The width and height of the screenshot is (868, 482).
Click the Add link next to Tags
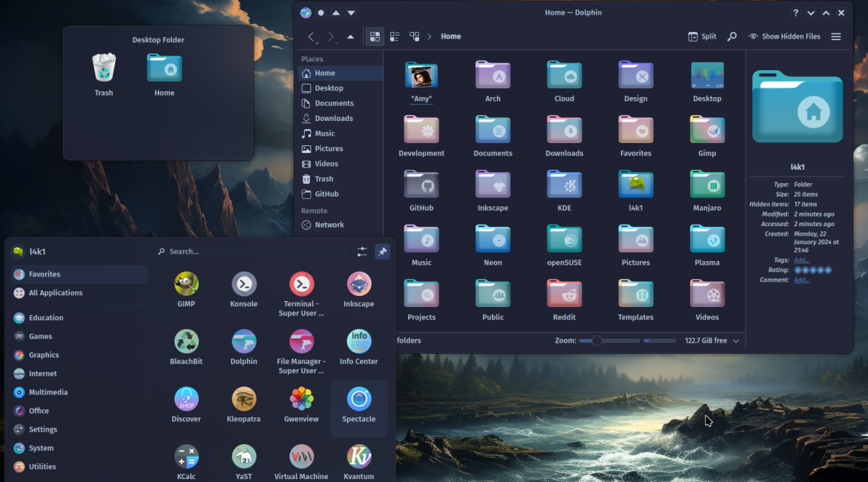[x=801, y=260]
